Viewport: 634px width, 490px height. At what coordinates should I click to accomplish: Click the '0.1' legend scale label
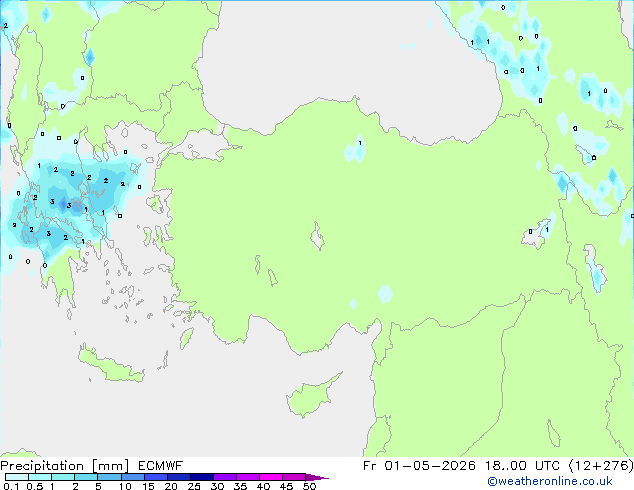(x=11, y=486)
